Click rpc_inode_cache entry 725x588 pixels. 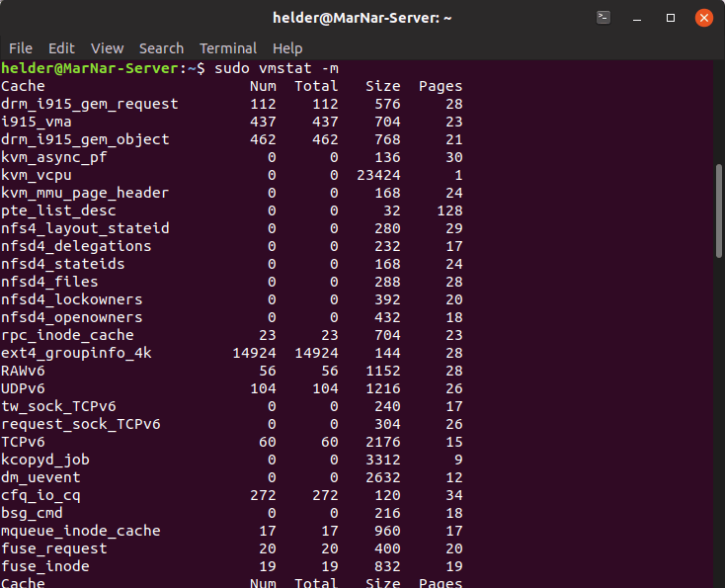[x=67, y=335]
